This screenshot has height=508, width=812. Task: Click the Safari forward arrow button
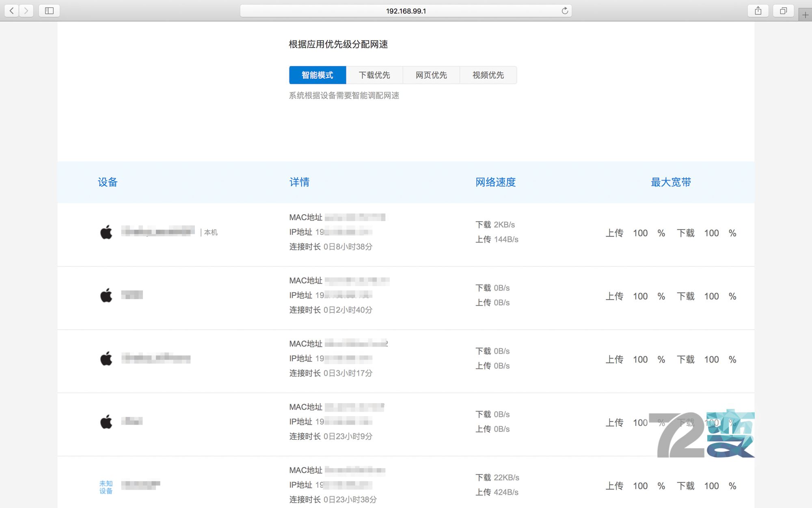(26, 11)
